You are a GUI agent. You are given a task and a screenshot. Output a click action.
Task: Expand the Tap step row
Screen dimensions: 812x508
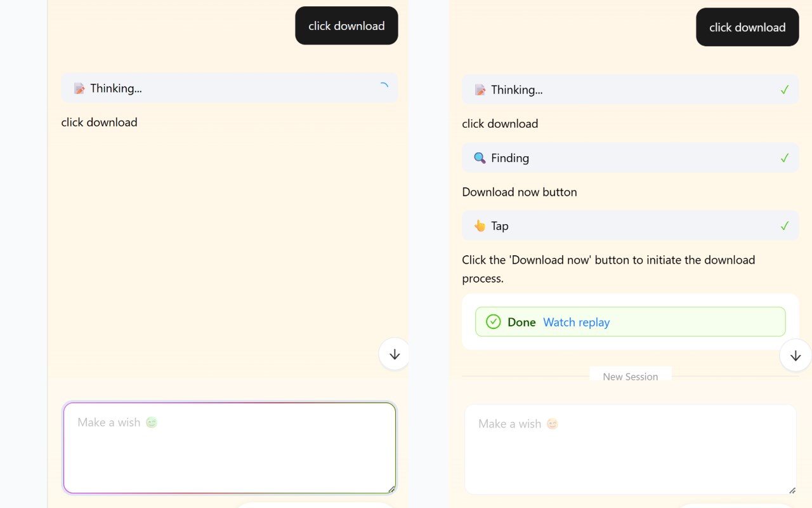coord(631,225)
